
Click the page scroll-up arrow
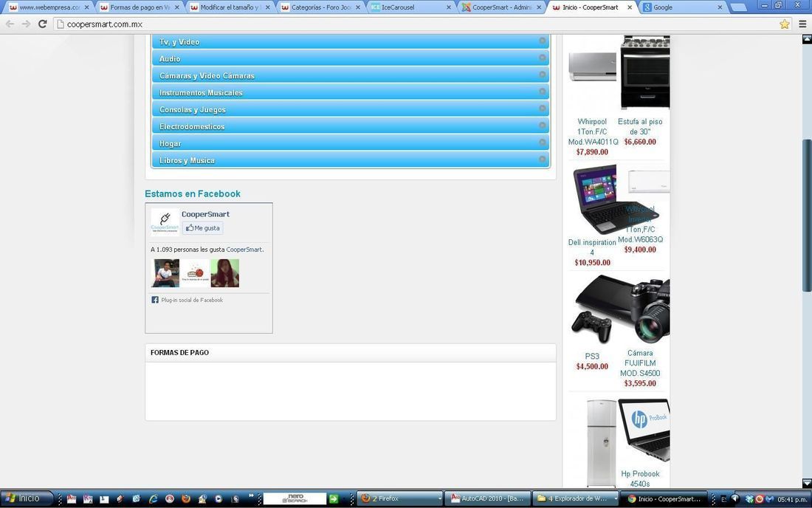point(807,39)
